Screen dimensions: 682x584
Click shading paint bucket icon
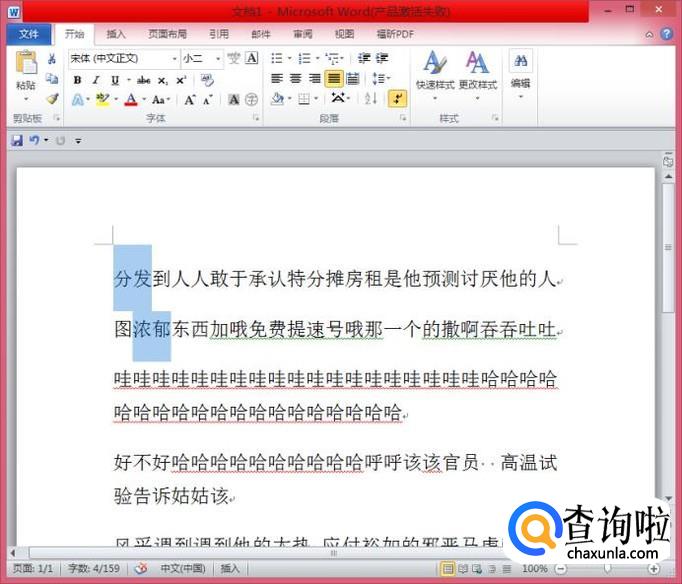(277, 100)
